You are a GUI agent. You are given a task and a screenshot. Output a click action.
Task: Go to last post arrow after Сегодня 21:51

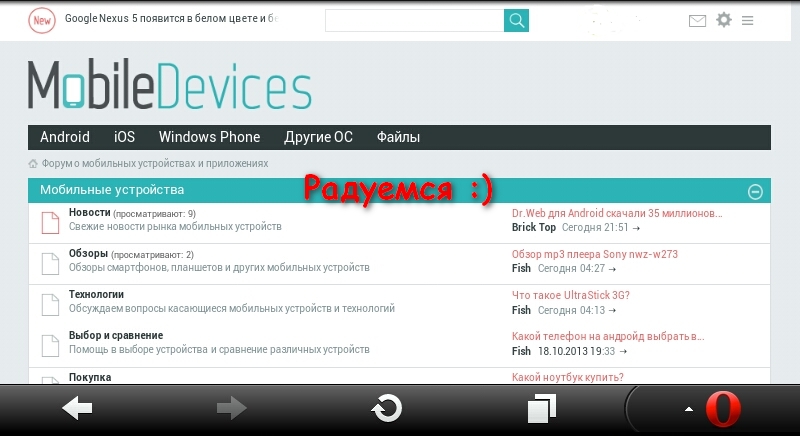636,228
